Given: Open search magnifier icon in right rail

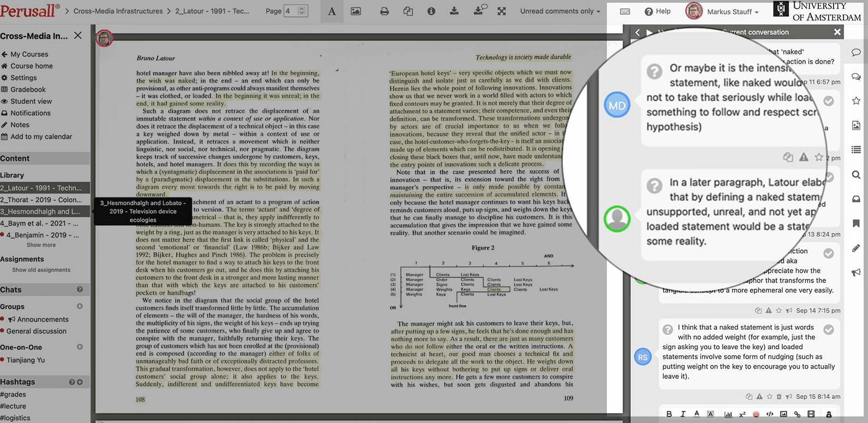Looking at the screenshot, I should (856, 175).
